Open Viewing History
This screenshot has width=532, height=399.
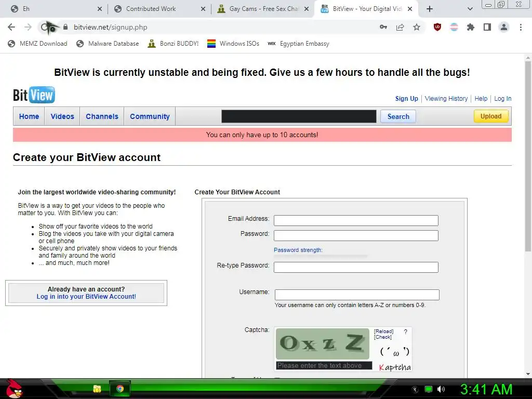(x=446, y=98)
